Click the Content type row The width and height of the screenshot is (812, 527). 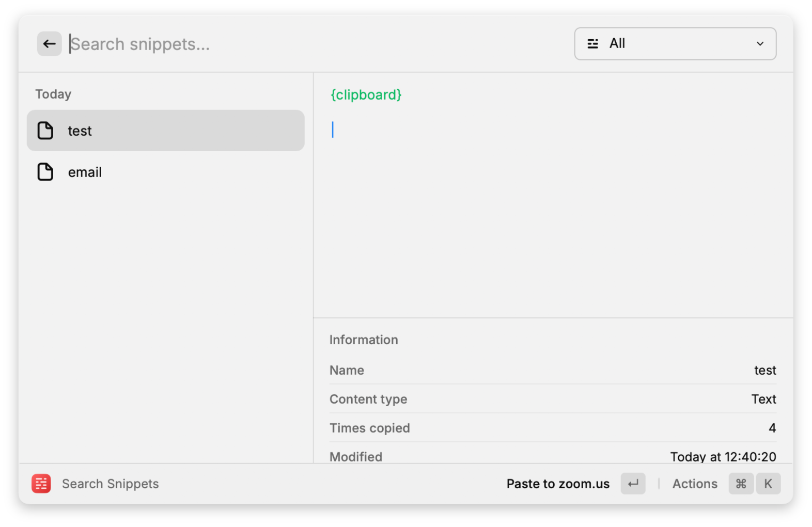(553, 399)
